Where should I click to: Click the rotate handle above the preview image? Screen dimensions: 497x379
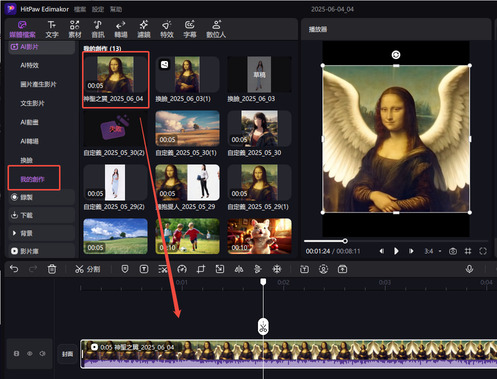coord(396,55)
